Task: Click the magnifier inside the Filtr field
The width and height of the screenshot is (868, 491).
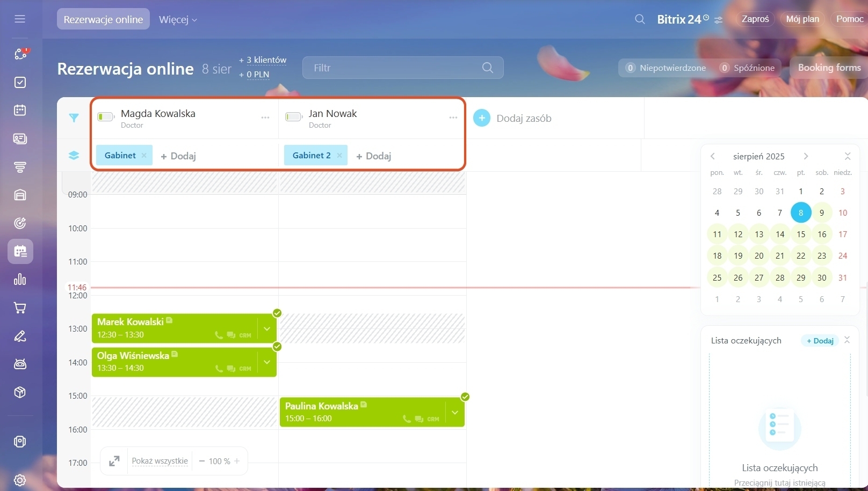Action: [488, 68]
